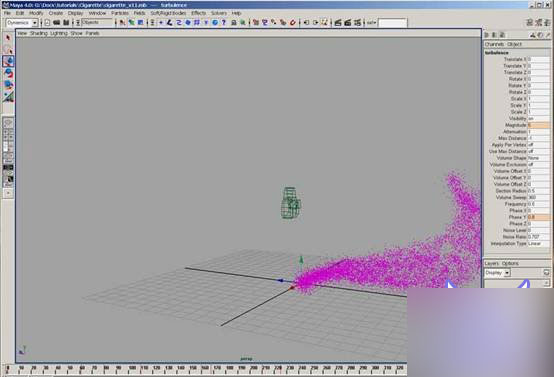Click the Volume Exclusion value
Image resolution: width=554 pixels, height=377 pixels.
tap(539, 165)
